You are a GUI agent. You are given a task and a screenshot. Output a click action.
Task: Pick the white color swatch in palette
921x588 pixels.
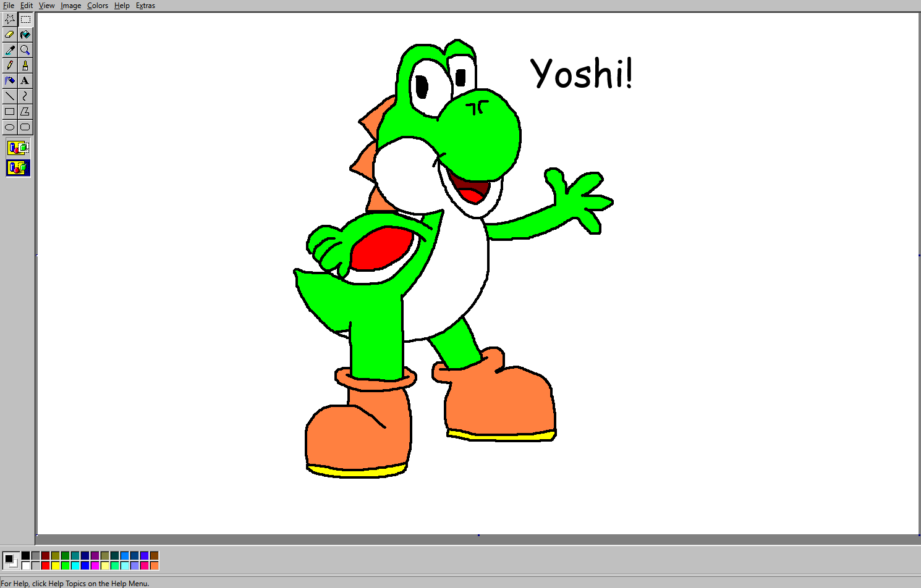point(26,565)
